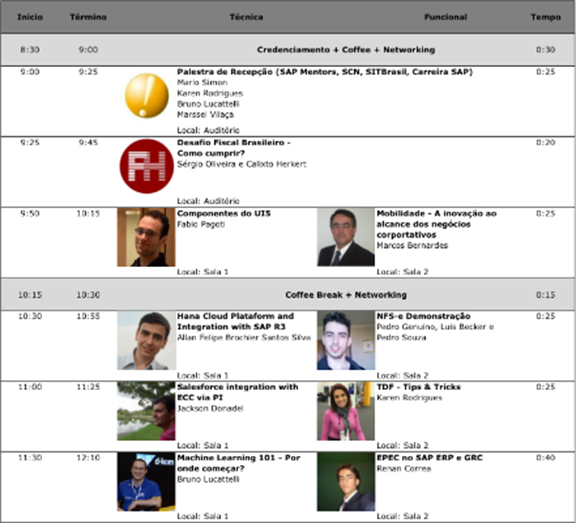Open Fabio Pagoti's speaker photo

click(146, 237)
